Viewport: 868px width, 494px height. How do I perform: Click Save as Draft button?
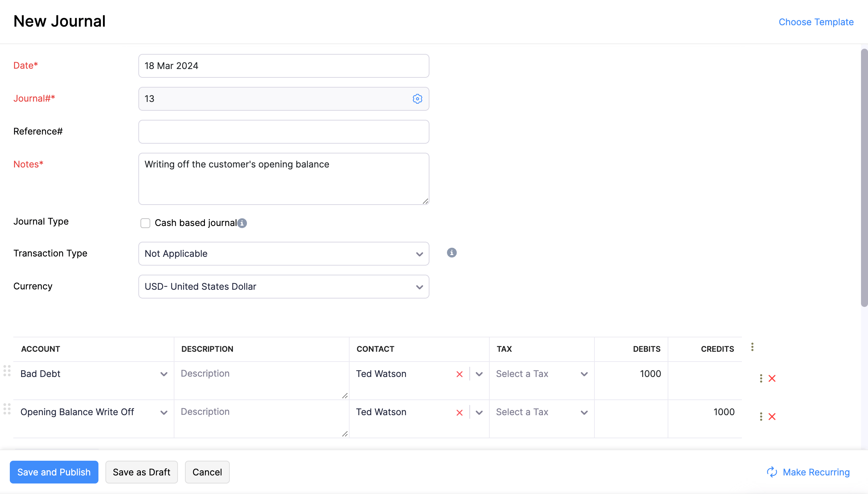pyautogui.click(x=141, y=472)
